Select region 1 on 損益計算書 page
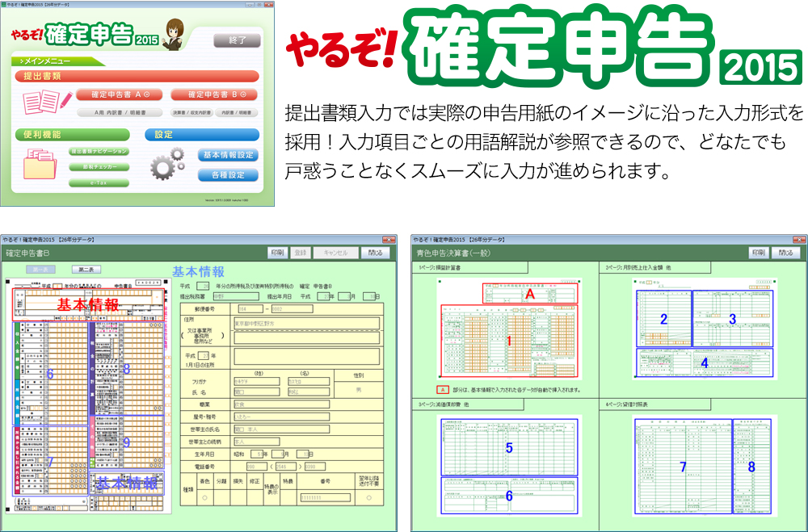808x532 pixels. [x=509, y=341]
